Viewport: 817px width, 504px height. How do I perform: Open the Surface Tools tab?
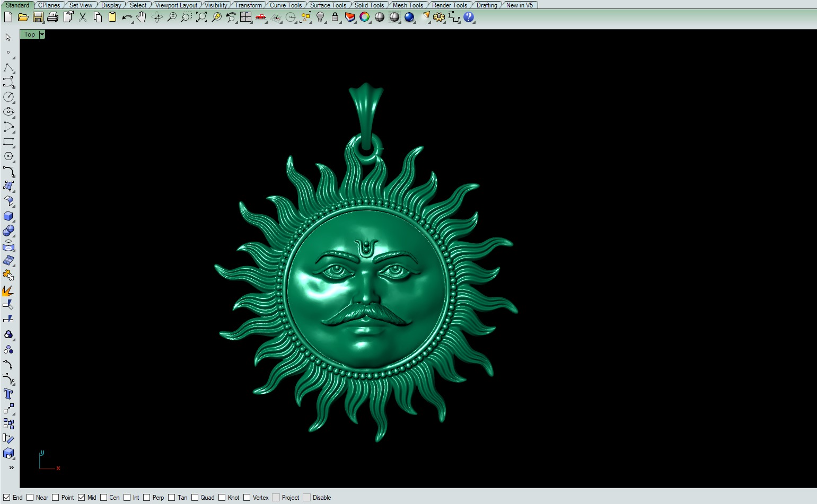pyautogui.click(x=328, y=5)
